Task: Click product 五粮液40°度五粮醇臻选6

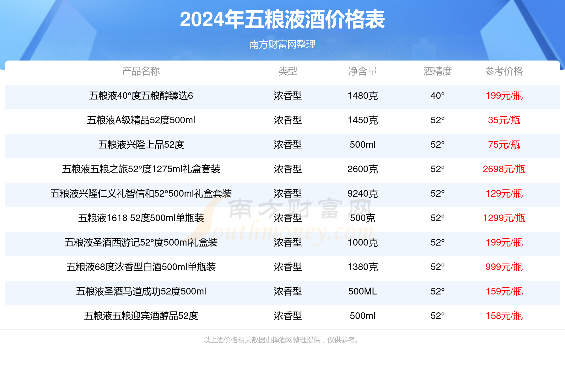Action: pos(141,96)
